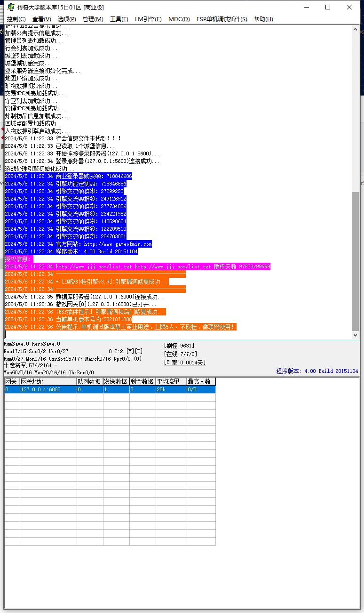Screen dimensions: 364x613
Task: Click the 行会信息文件未找到 log line
Action: click(63, 138)
